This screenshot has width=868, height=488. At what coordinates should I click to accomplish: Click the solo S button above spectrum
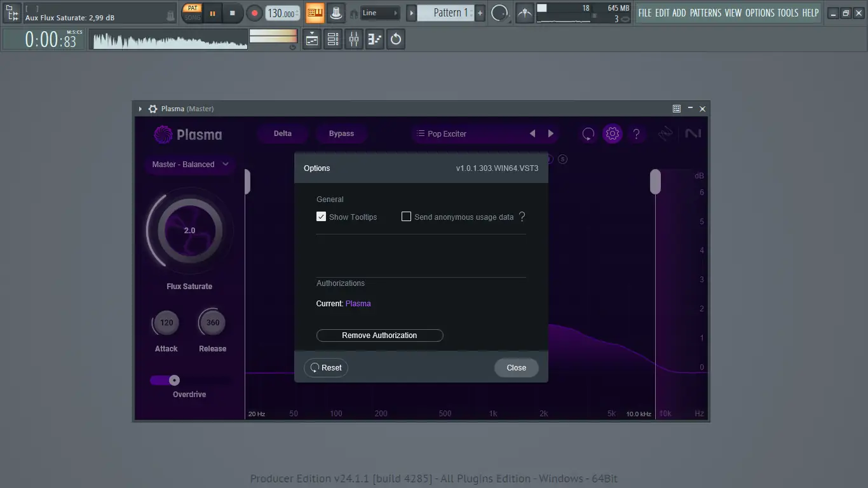pyautogui.click(x=562, y=159)
